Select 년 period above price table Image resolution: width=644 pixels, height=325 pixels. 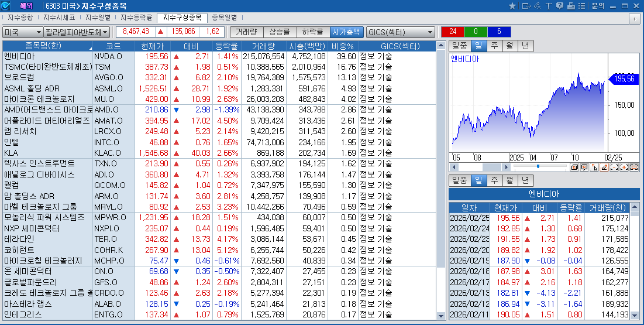[x=525, y=180]
